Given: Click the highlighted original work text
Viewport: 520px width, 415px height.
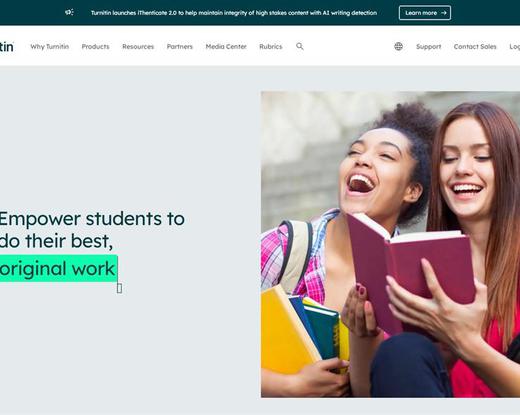Looking at the screenshot, I should (x=58, y=269).
